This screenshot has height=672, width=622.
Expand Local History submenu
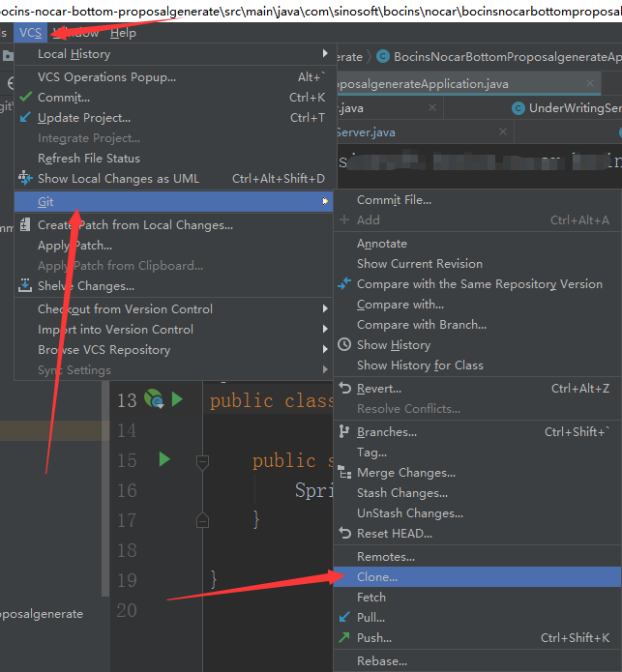[325, 53]
